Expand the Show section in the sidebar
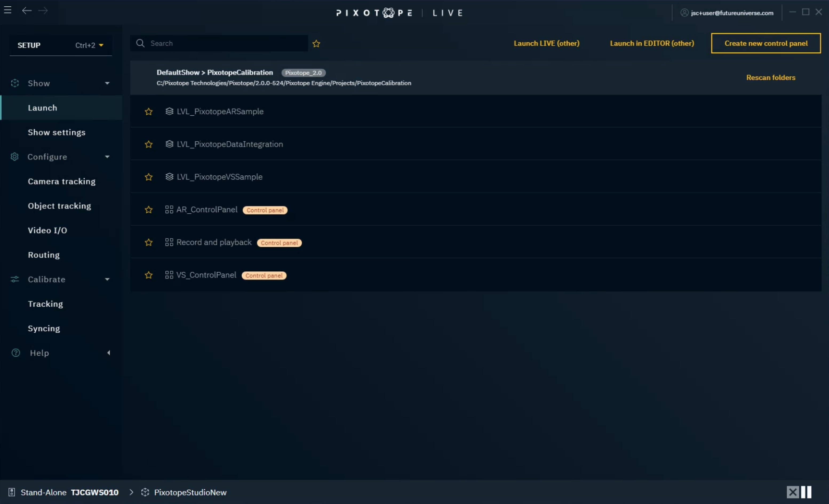The image size is (829, 504). click(107, 83)
